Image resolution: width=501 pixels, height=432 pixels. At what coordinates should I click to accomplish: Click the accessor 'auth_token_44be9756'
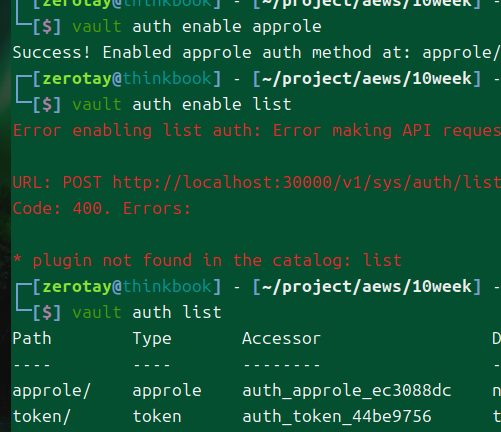pyautogui.click(x=337, y=417)
